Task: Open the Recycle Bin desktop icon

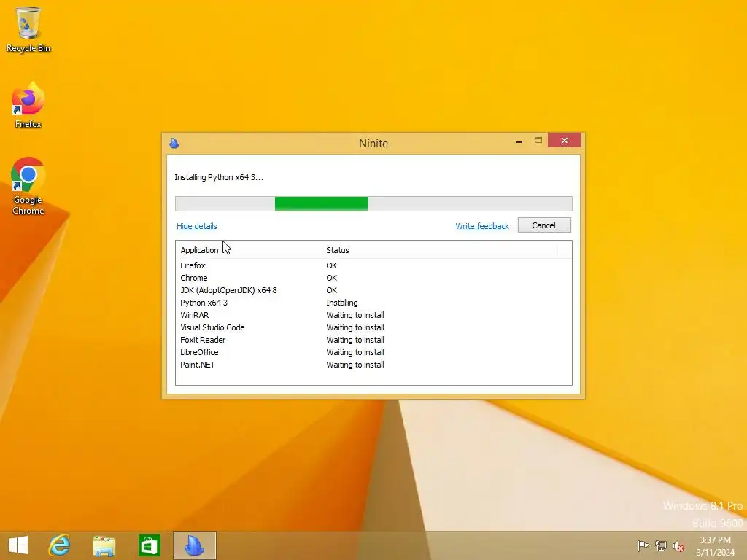Action: (28, 29)
